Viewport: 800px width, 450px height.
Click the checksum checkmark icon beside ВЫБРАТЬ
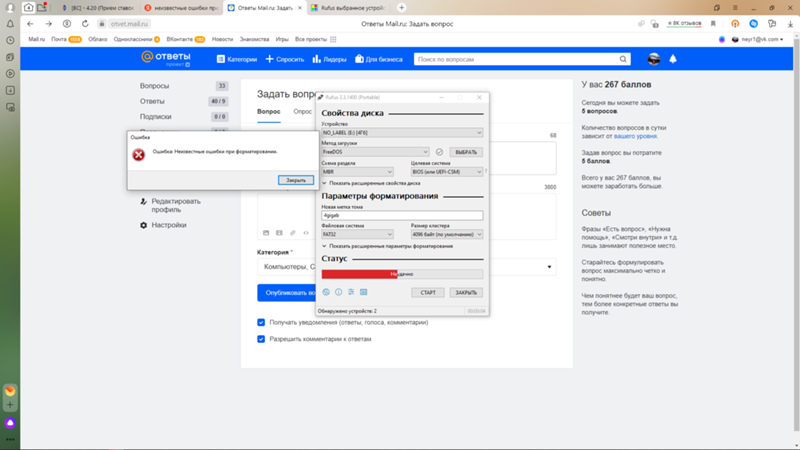click(439, 152)
